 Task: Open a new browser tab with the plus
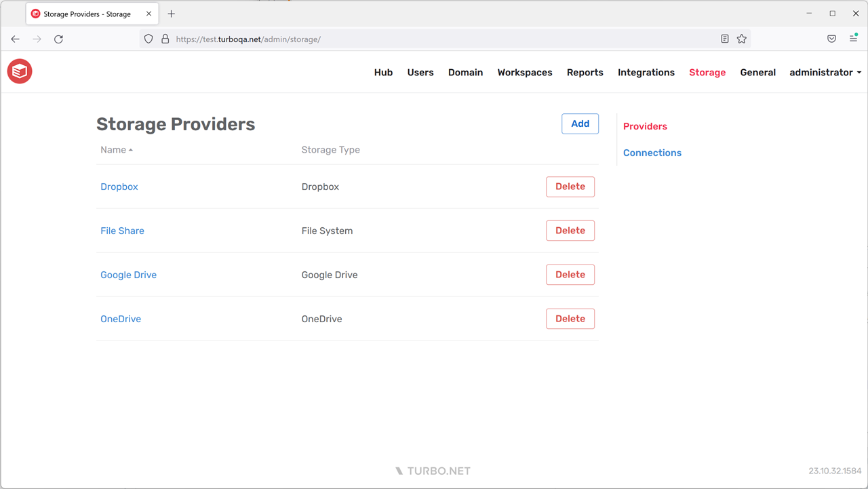pos(171,13)
